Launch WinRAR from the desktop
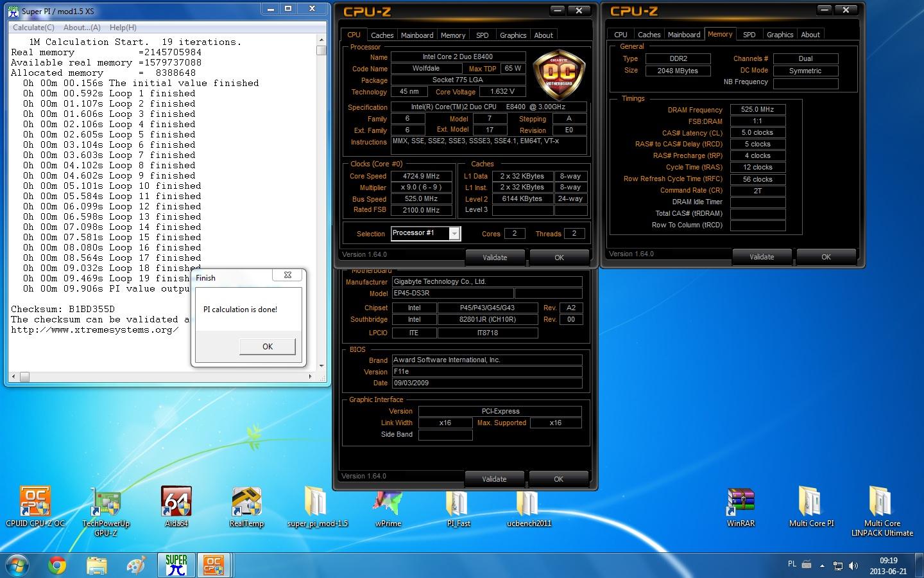924x578 pixels. pyautogui.click(x=741, y=507)
